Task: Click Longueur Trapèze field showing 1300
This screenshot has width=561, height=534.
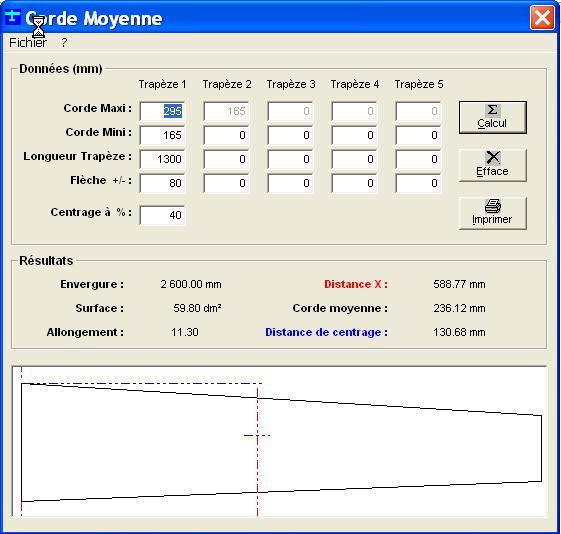Action: coord(162,159)
